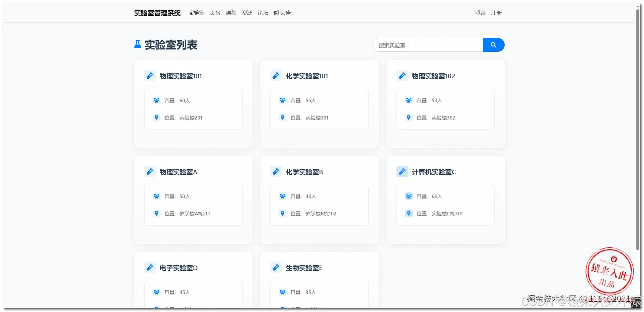Open the 设备 navigation item
644x312 pixels.
[215, 13]
